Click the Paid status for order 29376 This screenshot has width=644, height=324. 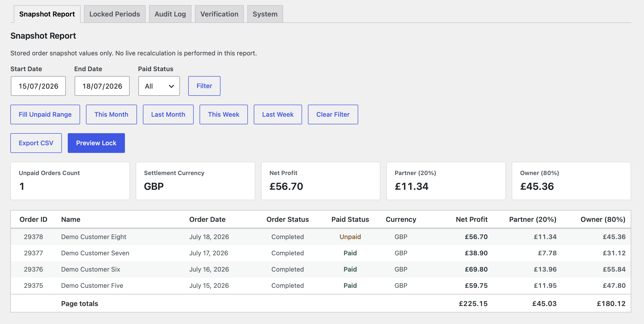point(350,269)
